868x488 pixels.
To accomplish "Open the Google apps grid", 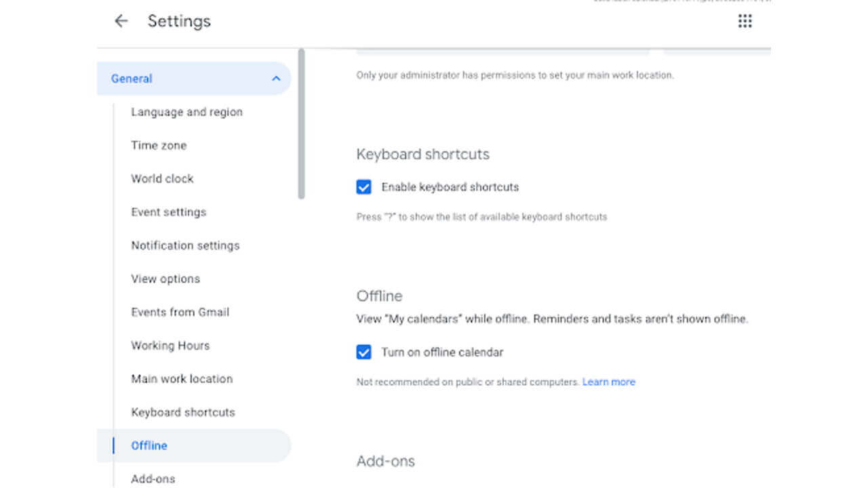I will pos(745,21).
